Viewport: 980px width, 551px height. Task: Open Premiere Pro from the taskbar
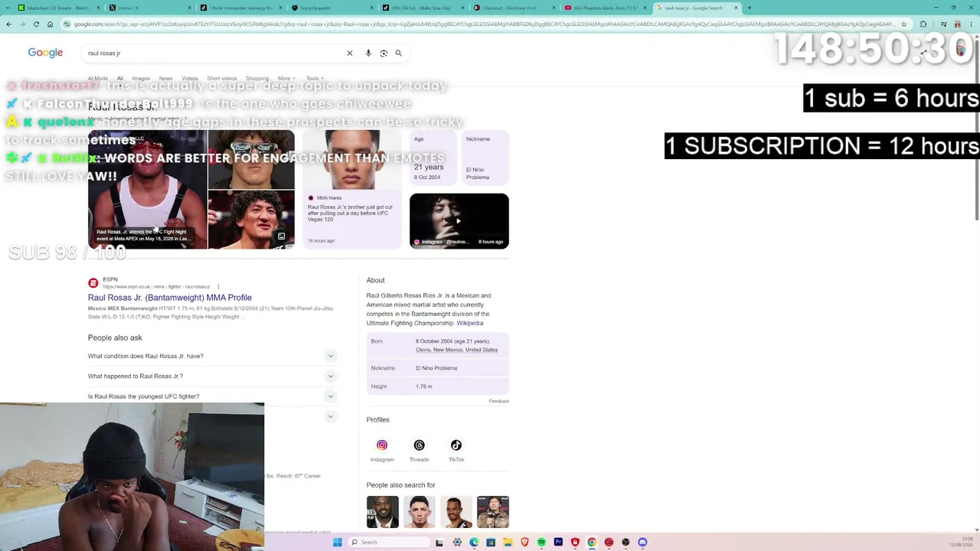558,543
